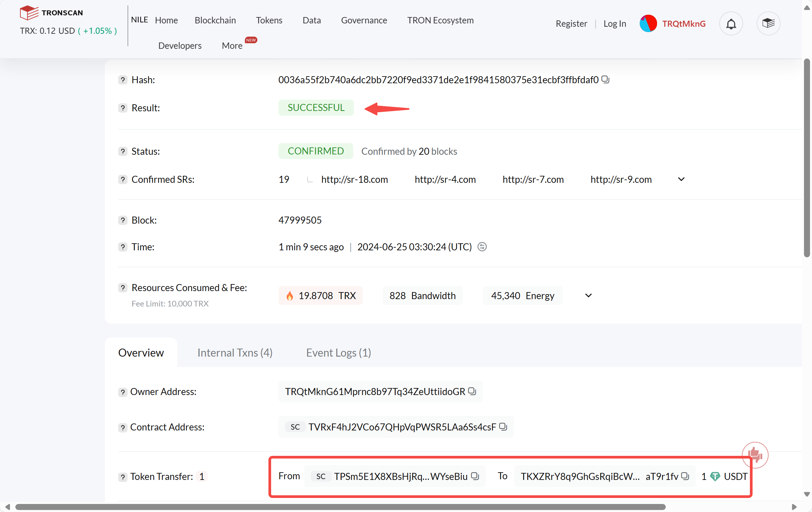This screenshot has height=512, width=812.
Task: Open To address TKXZRrY8q9GhGsRqiBcW...aT9r1fv
Action: pos(599,476)
